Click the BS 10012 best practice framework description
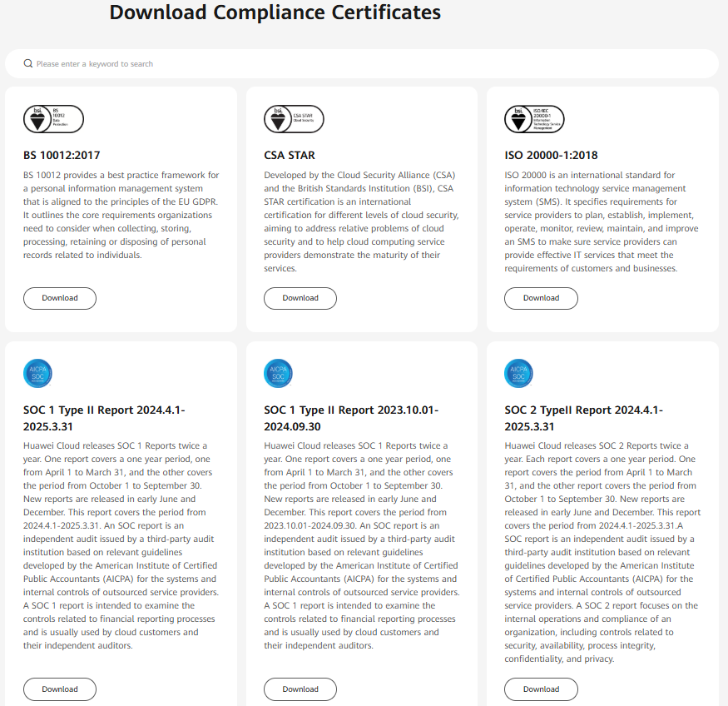728x706 pixels. coord(121,215)
